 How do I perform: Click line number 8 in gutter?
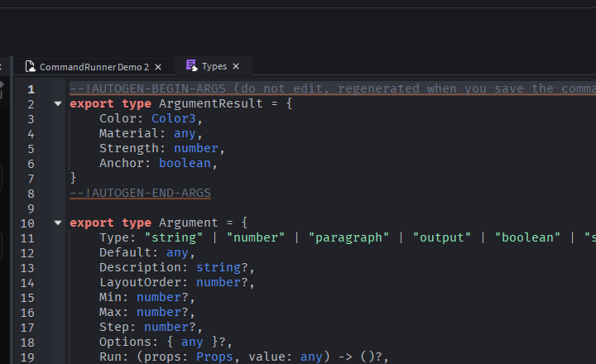31,194
